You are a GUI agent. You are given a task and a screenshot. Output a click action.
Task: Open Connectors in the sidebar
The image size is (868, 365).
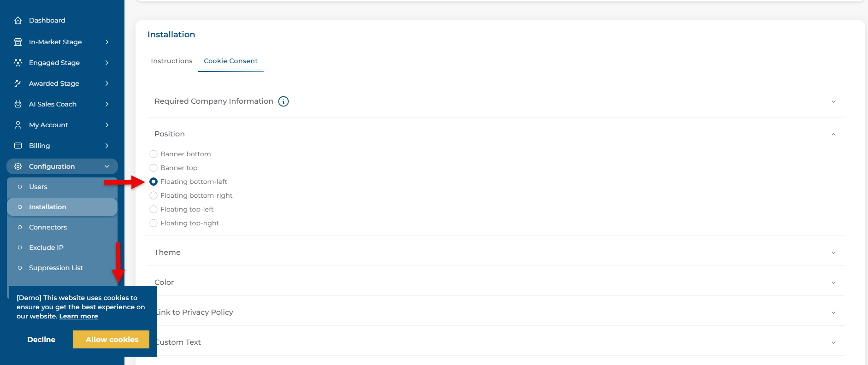48,227
